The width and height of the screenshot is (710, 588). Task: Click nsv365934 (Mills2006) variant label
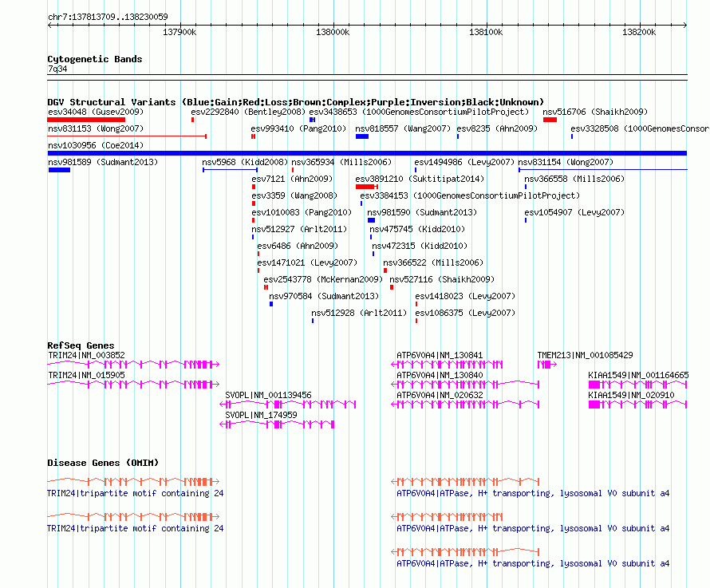coord(341,162)
